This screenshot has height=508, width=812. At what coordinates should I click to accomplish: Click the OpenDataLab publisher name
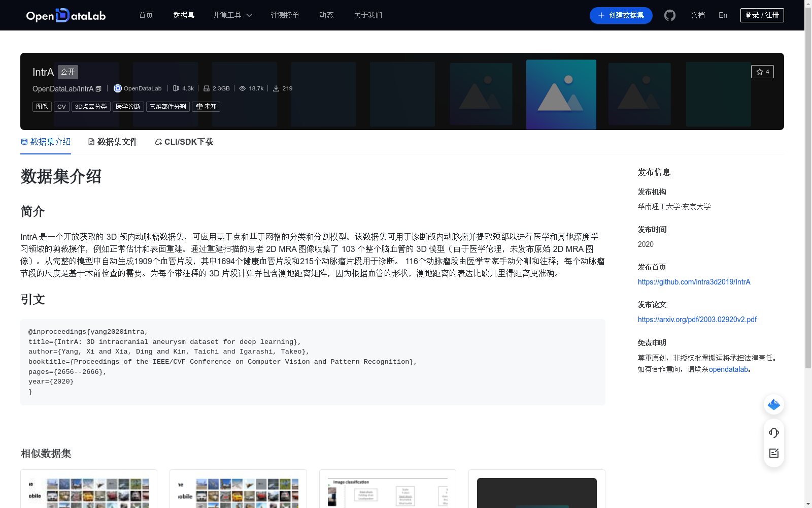tap(143, 88)
